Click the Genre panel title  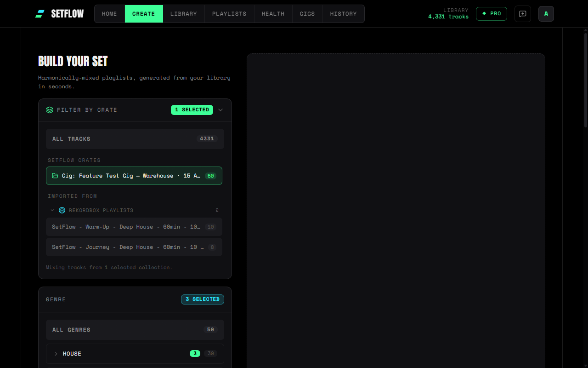56,299
